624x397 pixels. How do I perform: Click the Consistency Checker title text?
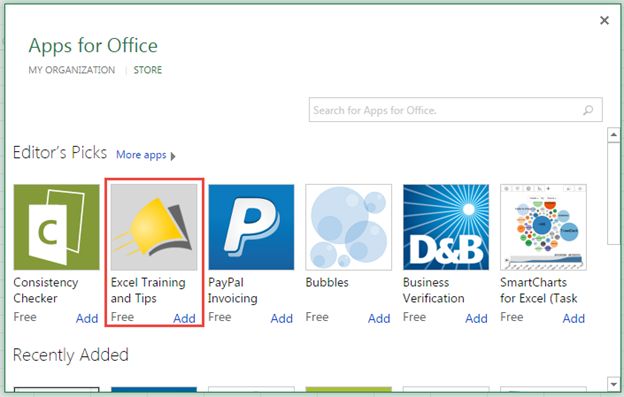[46, 290]
